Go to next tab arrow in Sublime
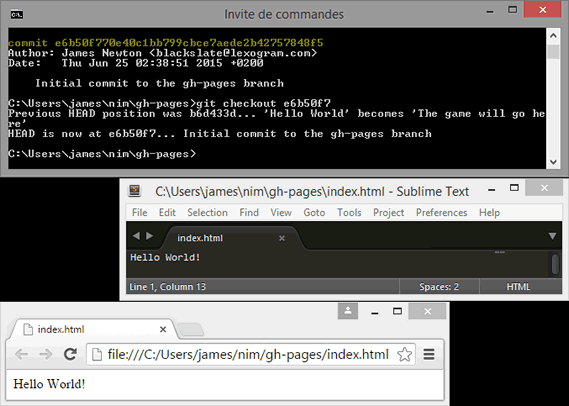 tap(149, 236)
